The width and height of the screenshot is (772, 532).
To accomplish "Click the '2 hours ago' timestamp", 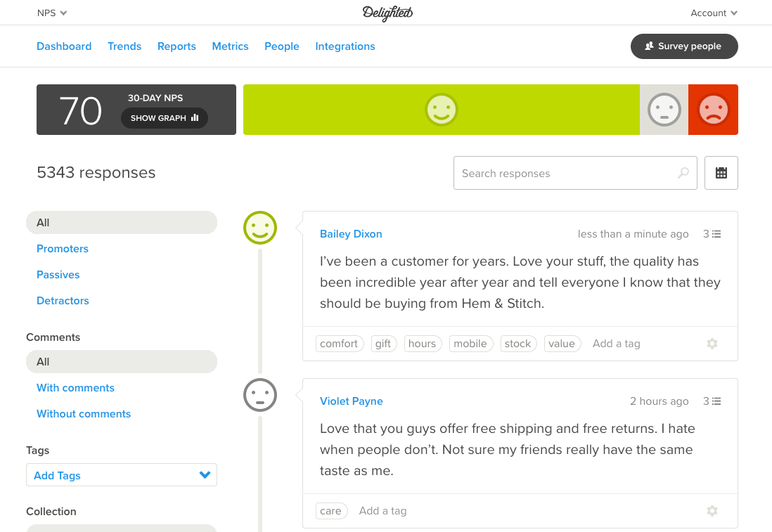I will coord(660,401).
